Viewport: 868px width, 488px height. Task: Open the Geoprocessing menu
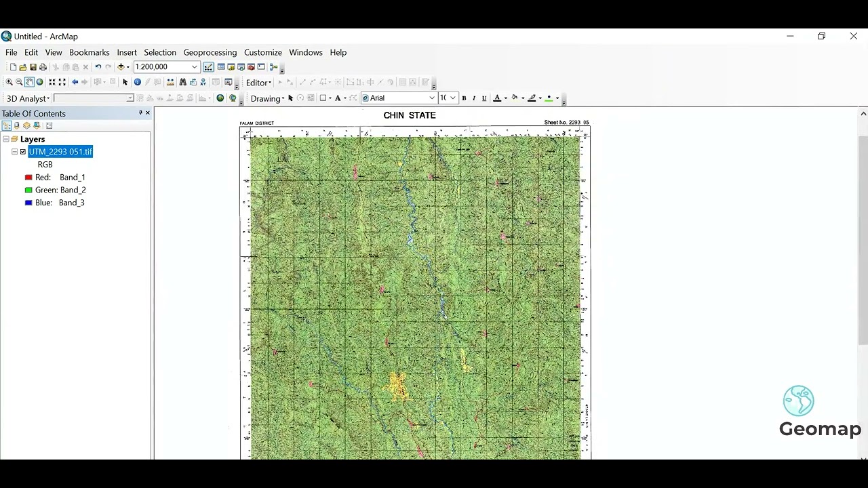click(210, 52)
